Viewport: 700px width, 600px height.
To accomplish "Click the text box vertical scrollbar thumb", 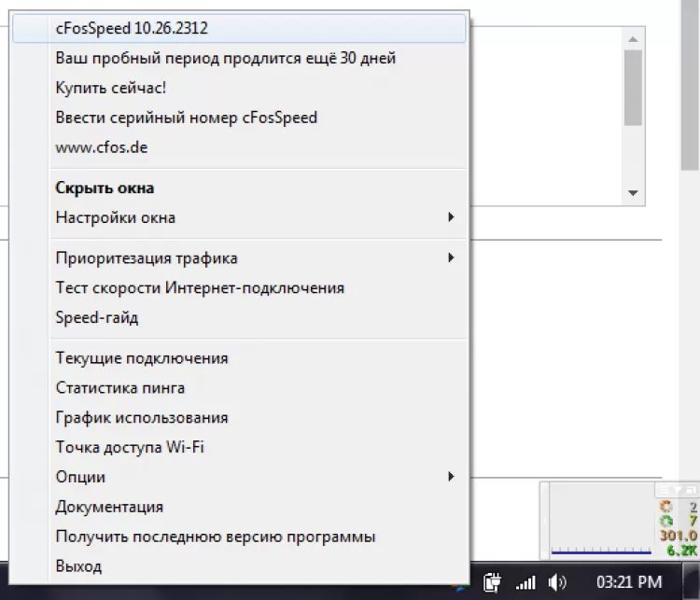I will [633, 88].
